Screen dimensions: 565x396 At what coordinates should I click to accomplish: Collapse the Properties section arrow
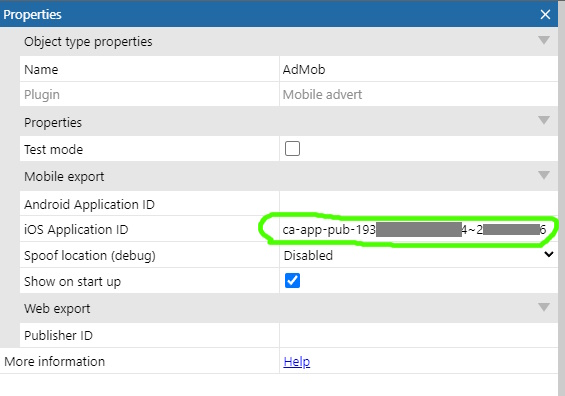[x=544, y=120]
